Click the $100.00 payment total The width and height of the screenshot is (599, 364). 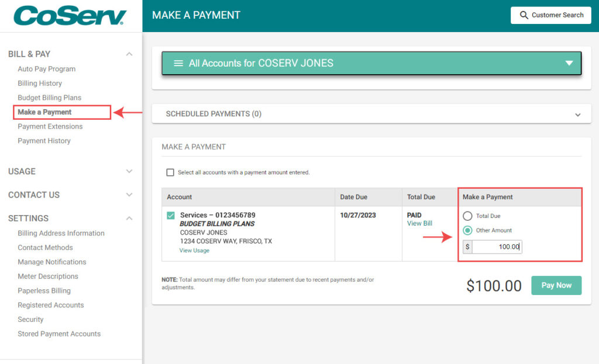pyautogui.click(x=494, y=286)
